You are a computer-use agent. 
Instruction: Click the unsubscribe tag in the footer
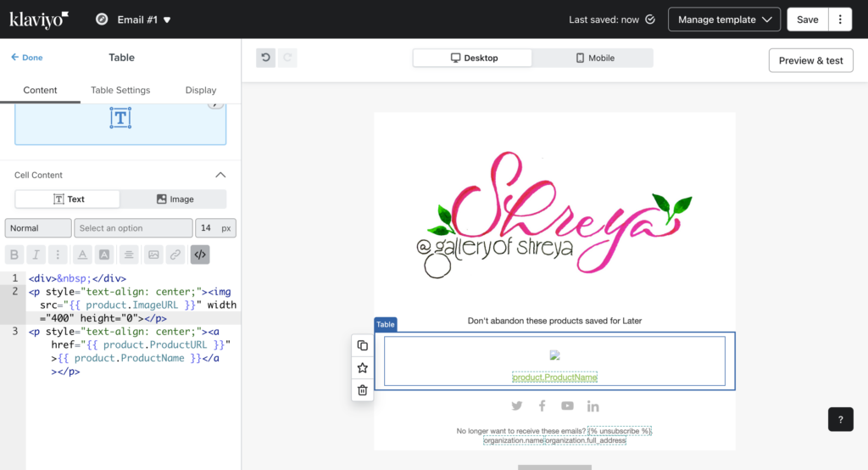click(620, 431)
